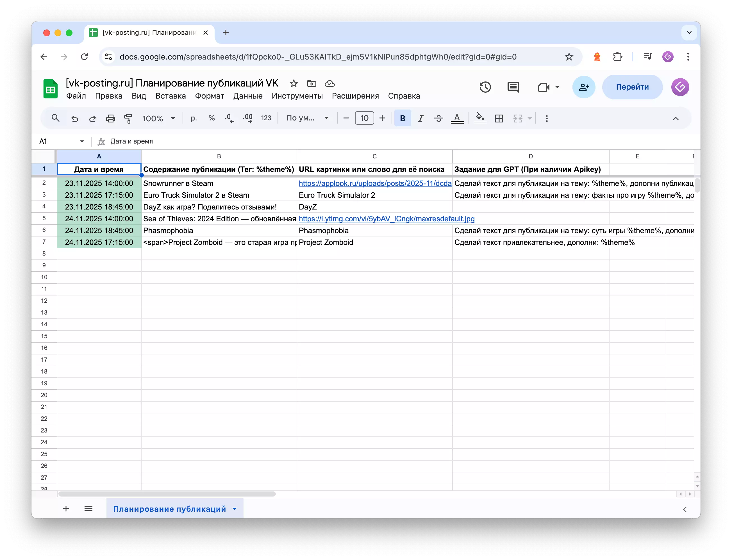Activate the paint format tool
Screen dimensions: 732x560
point(128,118)
